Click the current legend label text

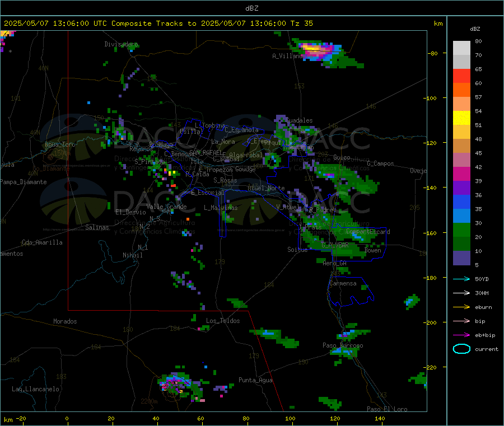pyautogui.click(x=487, y=349)
